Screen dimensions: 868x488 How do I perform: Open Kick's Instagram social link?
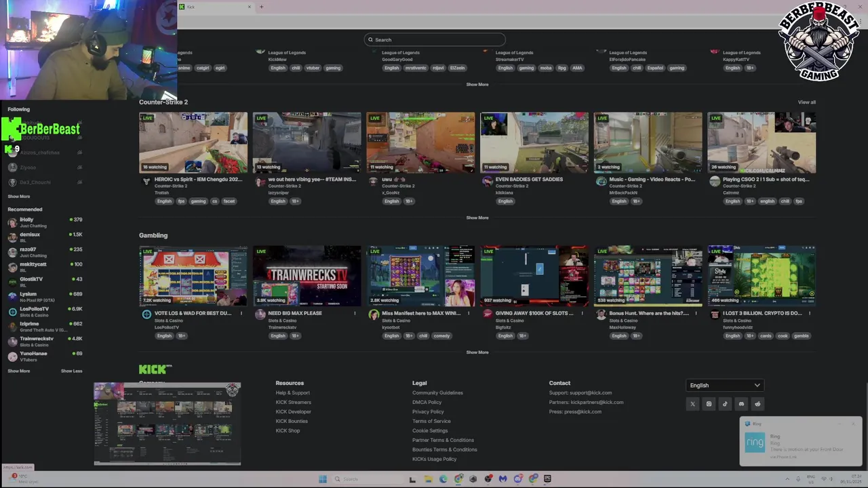[709, 404]
